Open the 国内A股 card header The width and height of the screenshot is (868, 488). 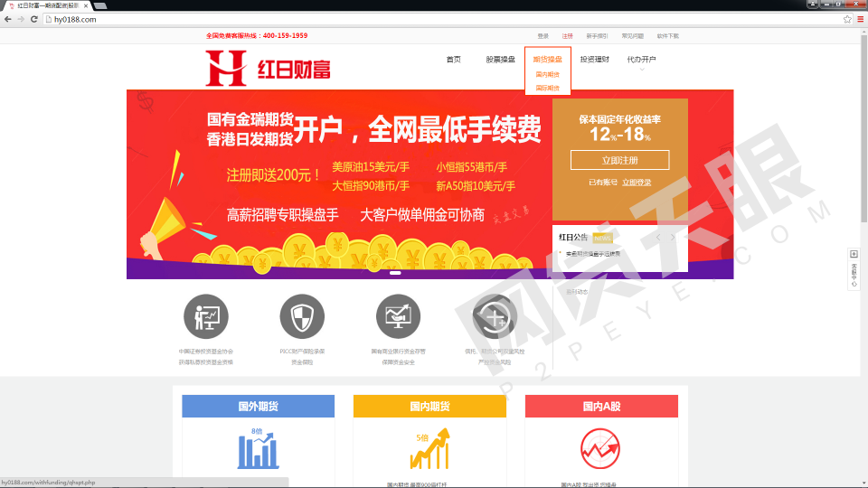tap(602, 406)
